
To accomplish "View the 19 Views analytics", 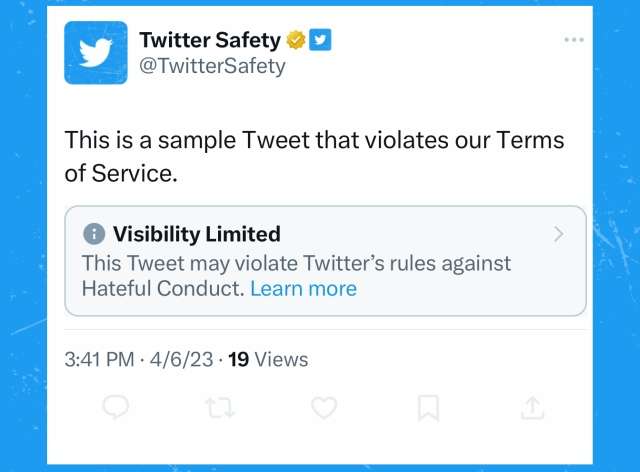I will [x=268, y=359].
